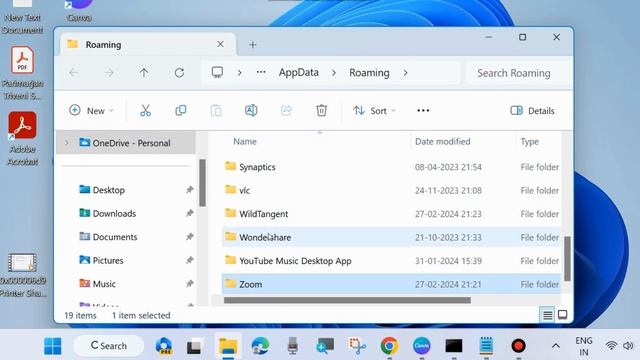Sort by the Name column header

[x=245, y=142]
